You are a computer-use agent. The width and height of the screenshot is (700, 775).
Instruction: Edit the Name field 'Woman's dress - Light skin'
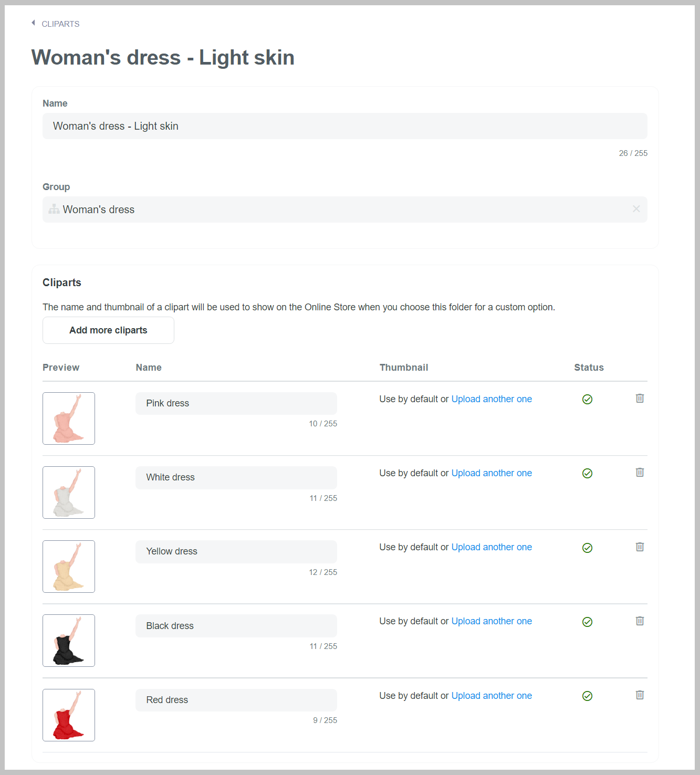point(344,126)
